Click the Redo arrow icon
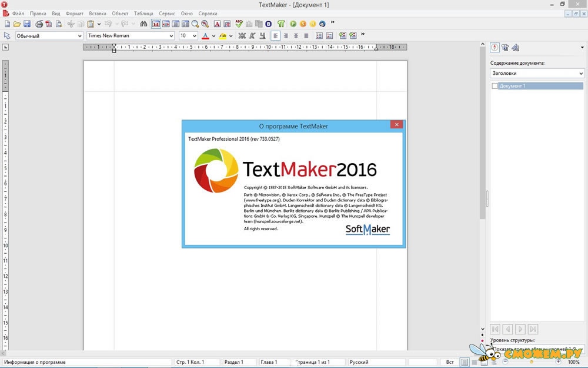588x368 pixels. pos(125,24)
